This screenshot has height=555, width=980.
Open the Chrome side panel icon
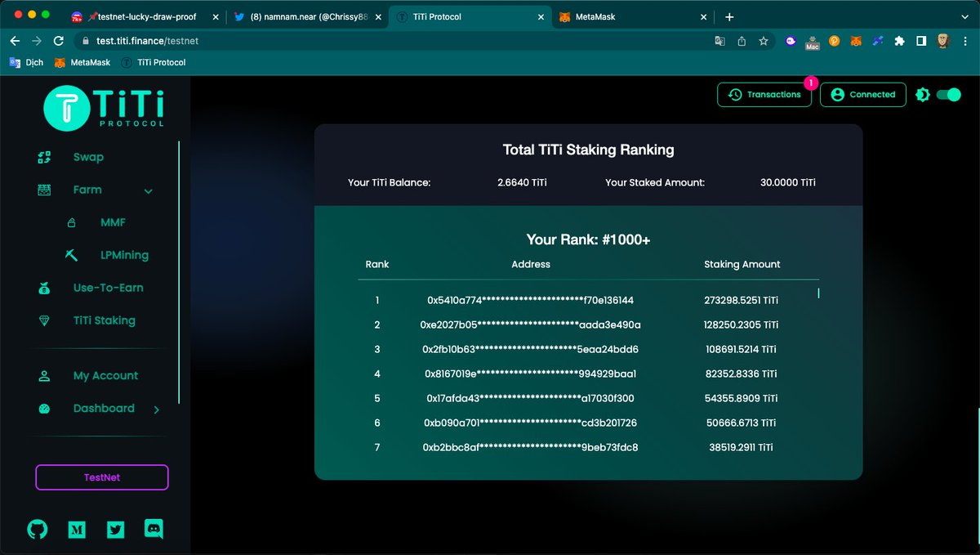pyautogui.click(x=920, y=41)
